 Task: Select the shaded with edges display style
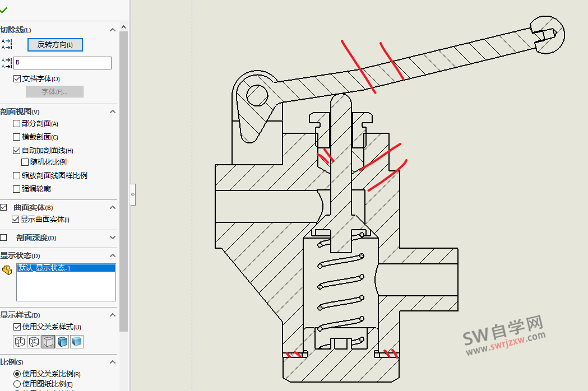tap(62, 341)
